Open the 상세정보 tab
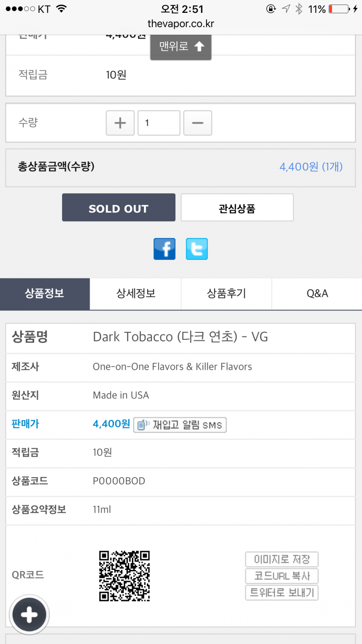Viewport: 362px width, 644px height. point(136,294)
